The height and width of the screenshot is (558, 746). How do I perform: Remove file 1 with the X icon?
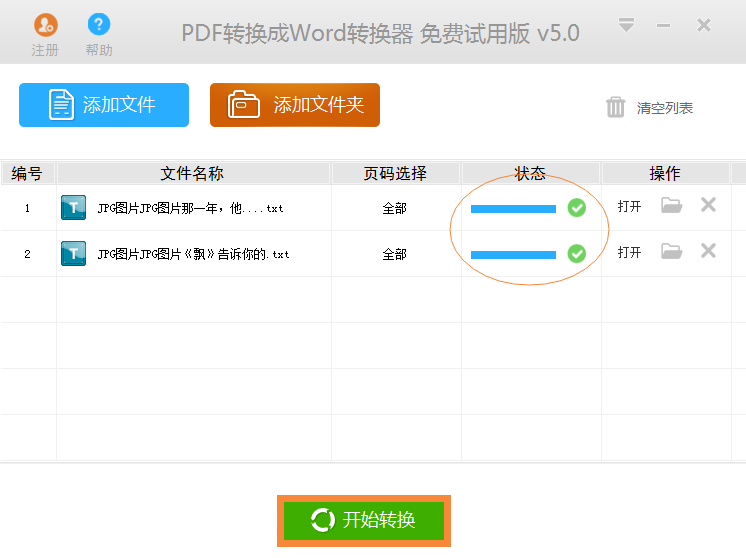[708, 205]
